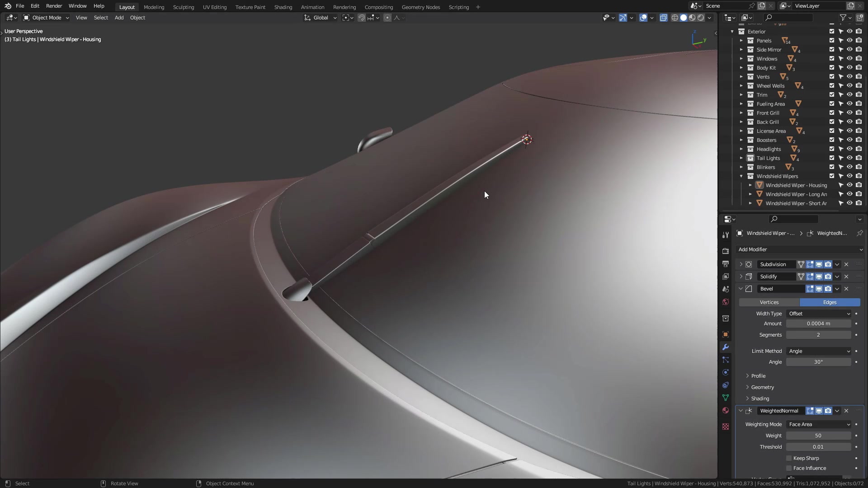Screen dimensions: 868x488
Task: Select the Vertices bevel mode button
Action: point(769,302)
